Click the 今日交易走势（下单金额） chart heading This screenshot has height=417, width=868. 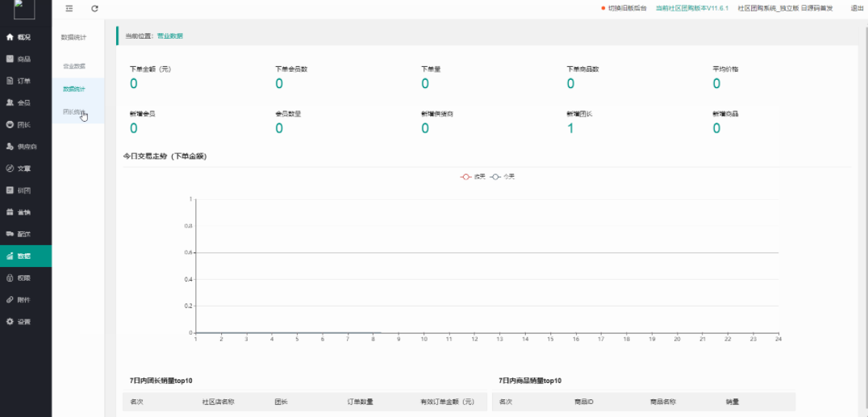pos(165,156)
